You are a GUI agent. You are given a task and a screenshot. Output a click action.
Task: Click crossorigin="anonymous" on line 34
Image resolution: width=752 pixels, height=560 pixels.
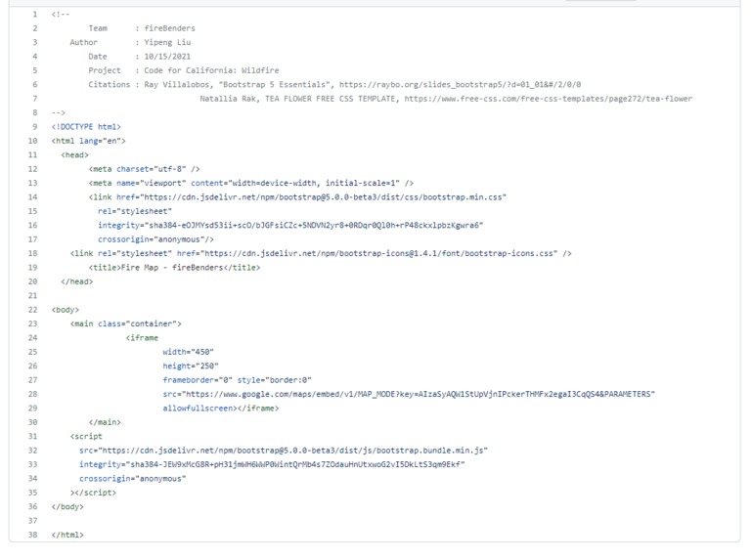pyautogui.click(x=132, y=479)
